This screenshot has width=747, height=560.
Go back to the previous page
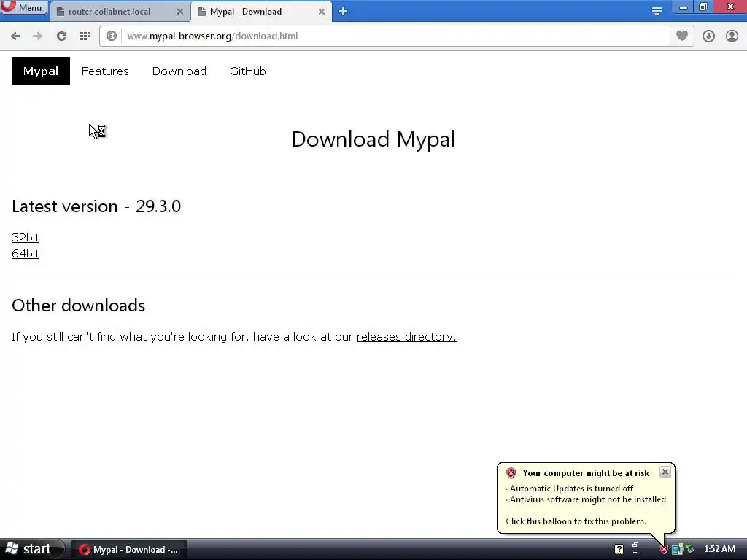pos(15,36)
